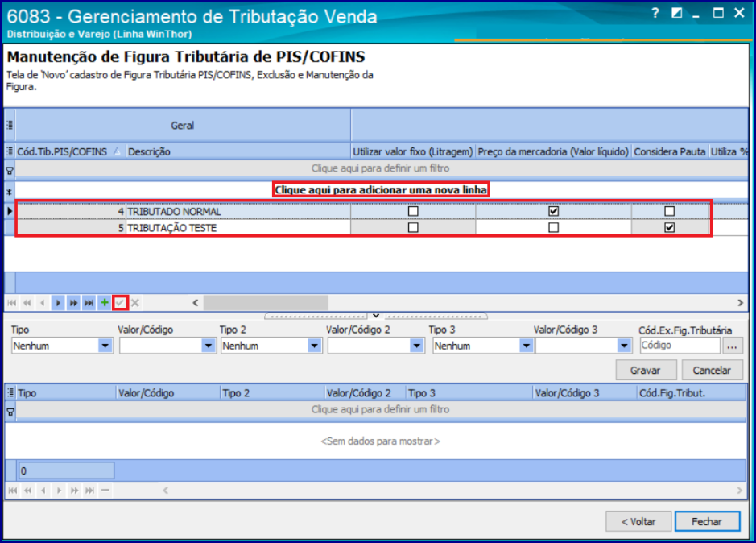Go to last record in upper navigator
Viewport: 756px width, 543px height.
(89, 303)
